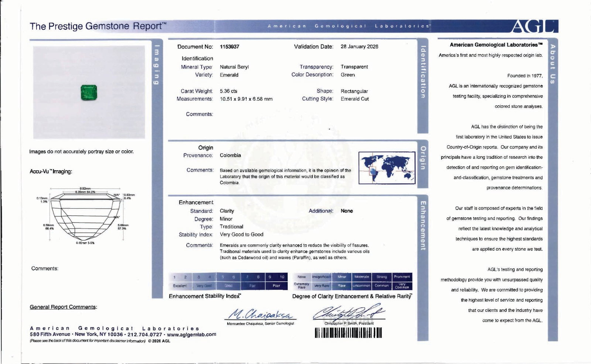Click the footer address "580 Fifth Avenue"
Screen dimensions: 591x364
point(50,334)
